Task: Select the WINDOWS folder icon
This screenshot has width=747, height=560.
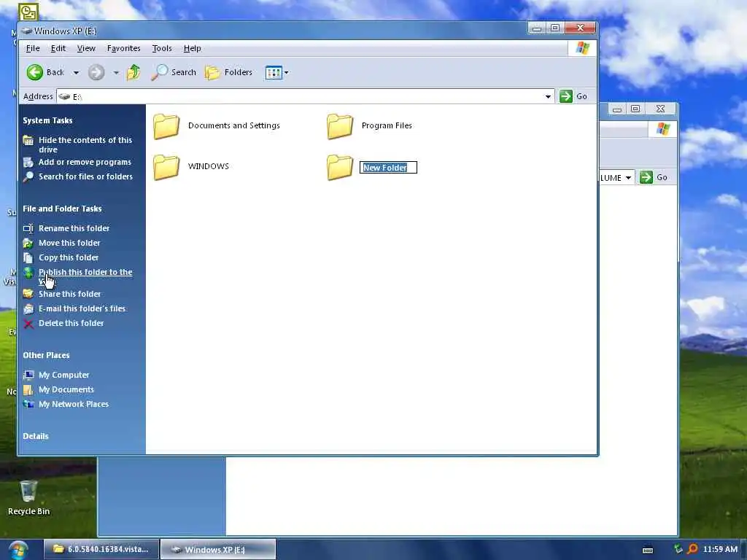Action: pos(166,167)
